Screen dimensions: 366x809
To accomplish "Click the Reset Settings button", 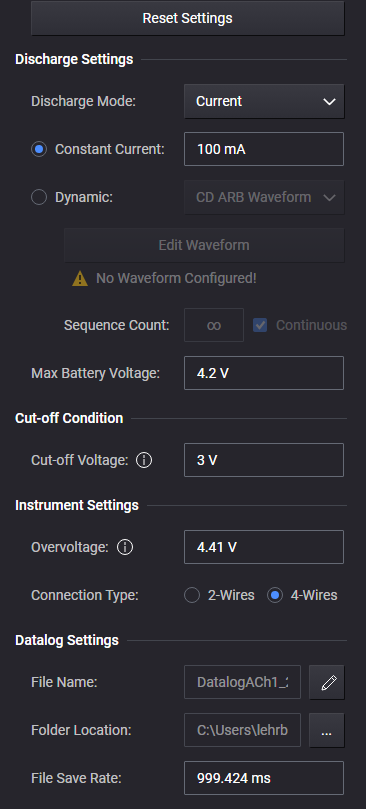I will [188, 18].
